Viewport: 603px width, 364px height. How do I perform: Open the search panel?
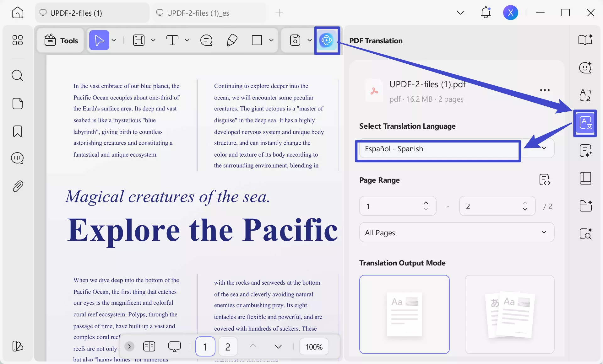[18, 75]
